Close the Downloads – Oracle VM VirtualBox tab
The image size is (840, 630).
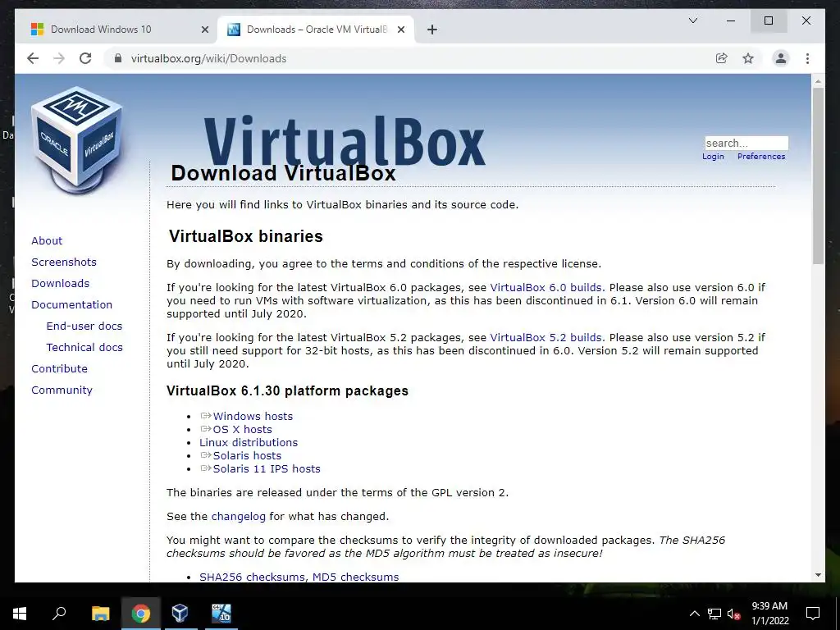(x=400, y=30)
